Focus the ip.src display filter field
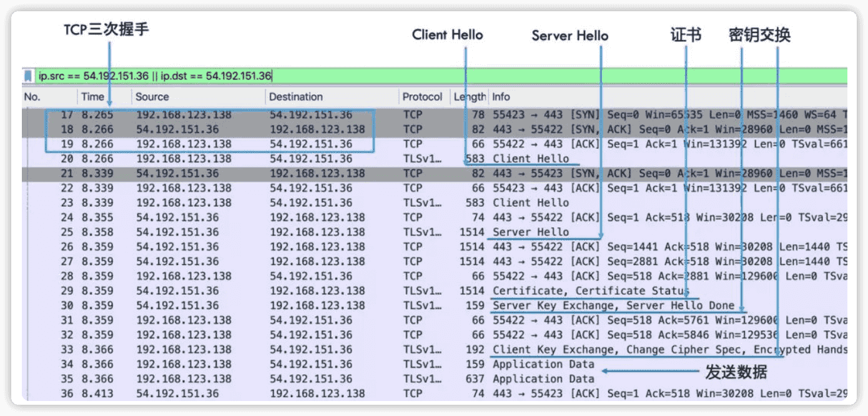 pyautogui.click(x=441, y=76)
